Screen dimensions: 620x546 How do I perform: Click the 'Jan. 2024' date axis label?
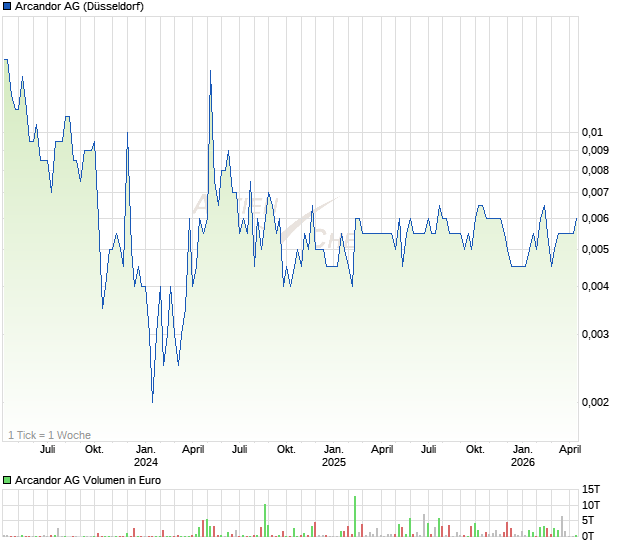[x=146, y=455]
